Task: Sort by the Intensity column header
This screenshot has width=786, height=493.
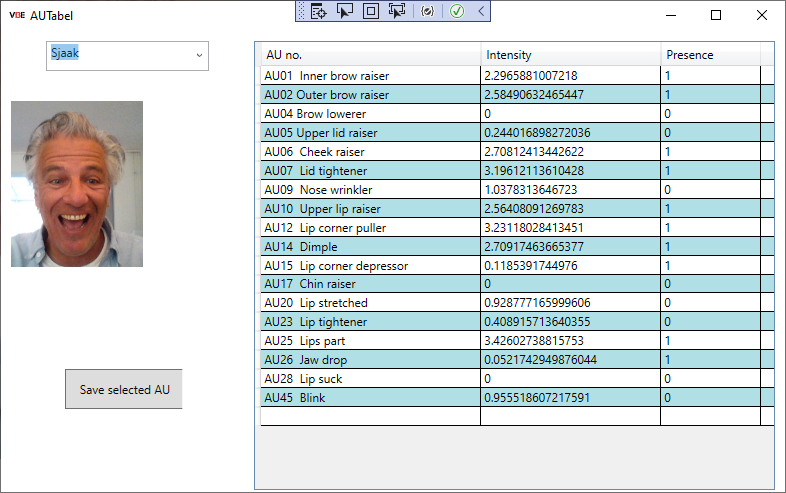Action: coord(570,55)
